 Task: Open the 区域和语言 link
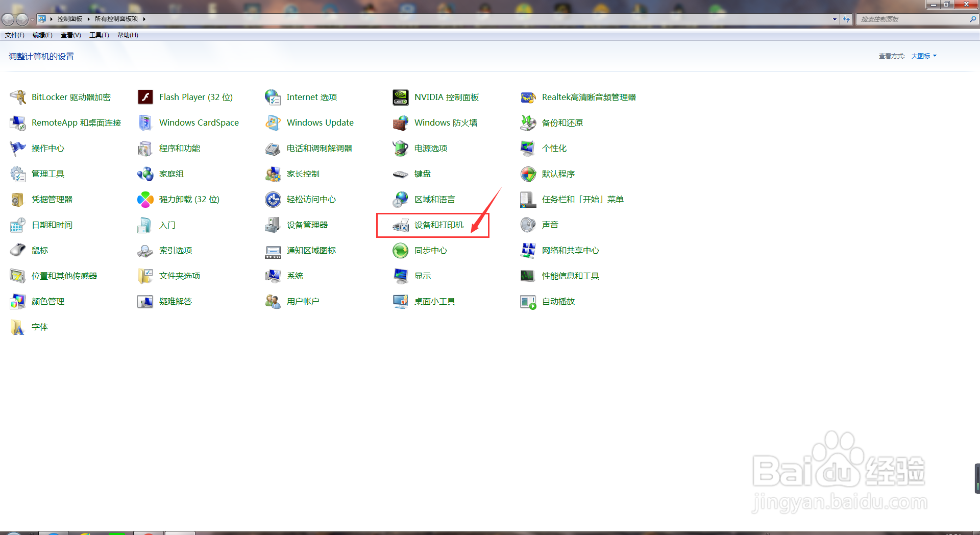pyautogui.click(x=435, y=199)
